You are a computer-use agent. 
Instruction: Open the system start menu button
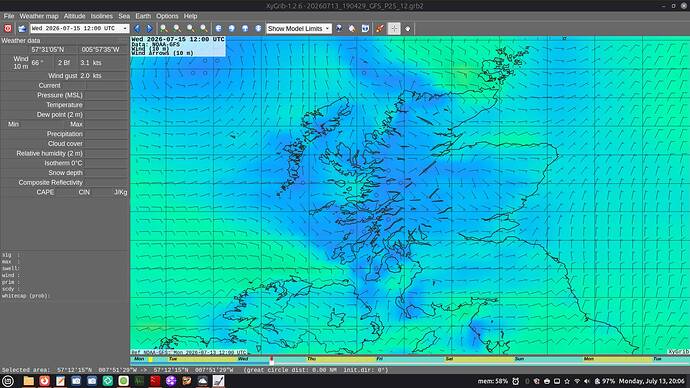pos(8,381)
